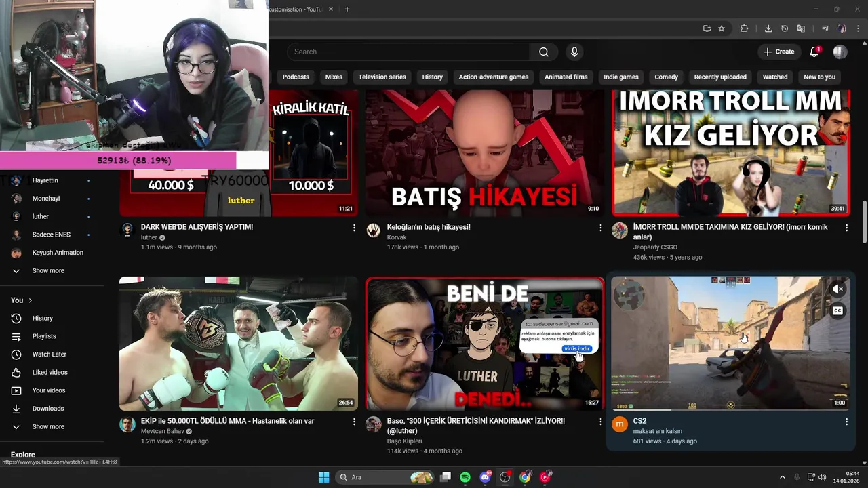868x488 pixels.
Task: Open a new browser tab with plus
Action: coord(347,9)
